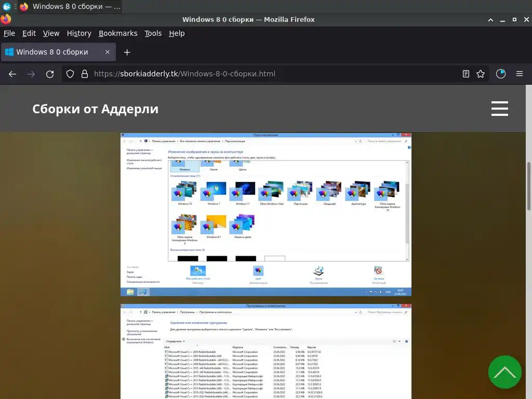Open the View menu
Image resolution: width=532 pixels, height=399 pixels.
tap(51, 33)
